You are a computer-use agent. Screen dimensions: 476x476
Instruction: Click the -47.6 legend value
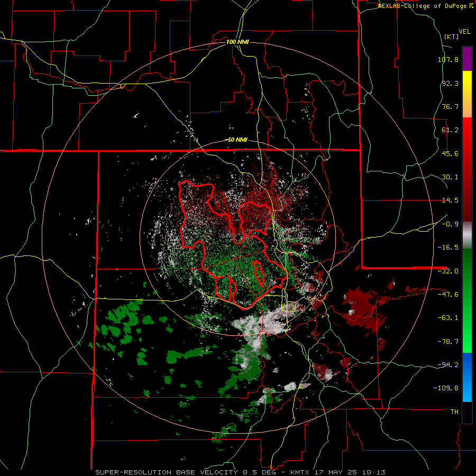pos(448,295)
